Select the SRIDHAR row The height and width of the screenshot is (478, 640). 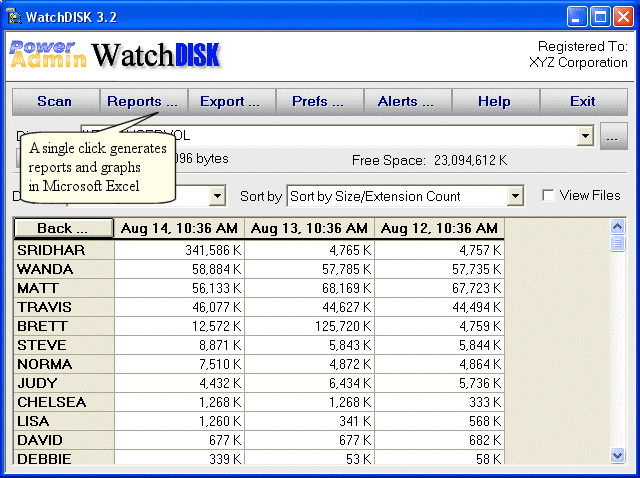pyautogui.click(x=259, y=250)
